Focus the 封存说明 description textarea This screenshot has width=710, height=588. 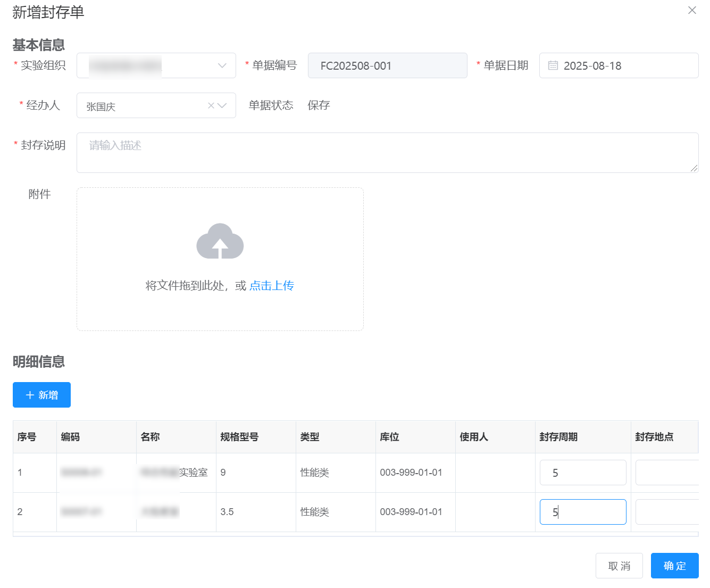click(x=387, y=153)
